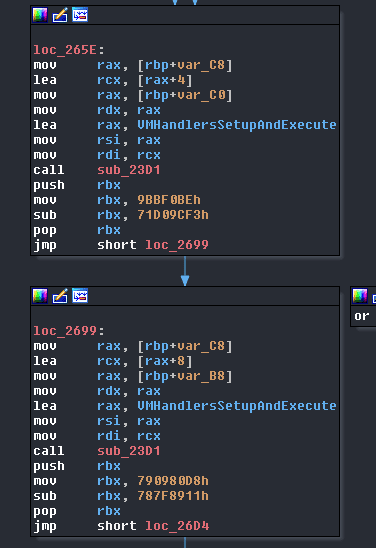Select the constant 71D09CF3h operand
The width and height of the screenshot is (376, 548).
point(173,215)
